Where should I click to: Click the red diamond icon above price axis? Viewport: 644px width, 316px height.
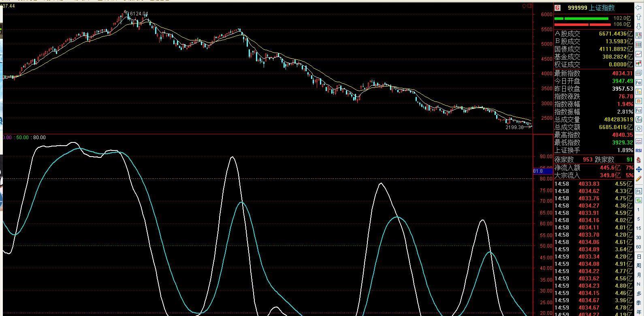point(524,6)
